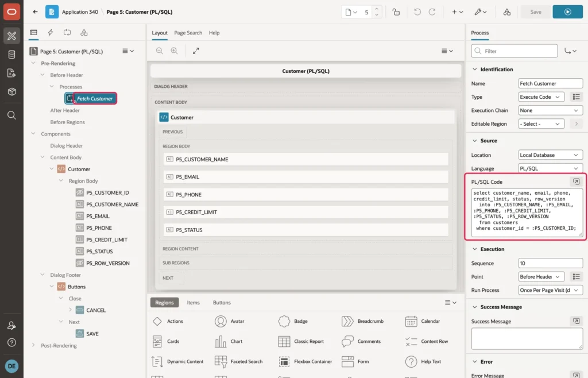
Task: Click the sidebar search magnifier icon
Action: (x=11, y=115)
